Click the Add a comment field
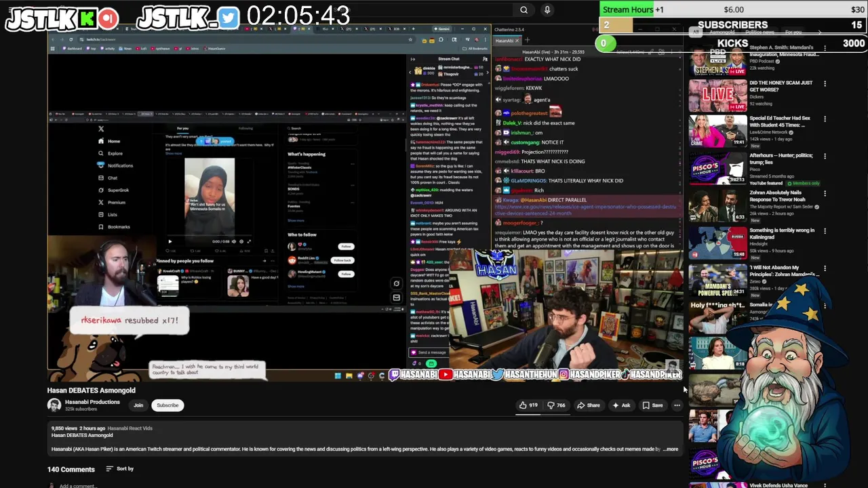This screenshot has height=488, width=868. tap(77, 485)
